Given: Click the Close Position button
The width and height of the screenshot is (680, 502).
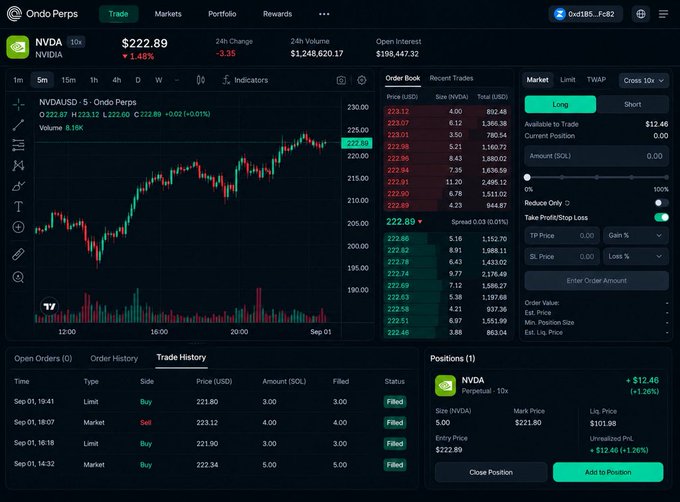Looking at the screenshot, I should pyautogui.click(x=491, y=472).
